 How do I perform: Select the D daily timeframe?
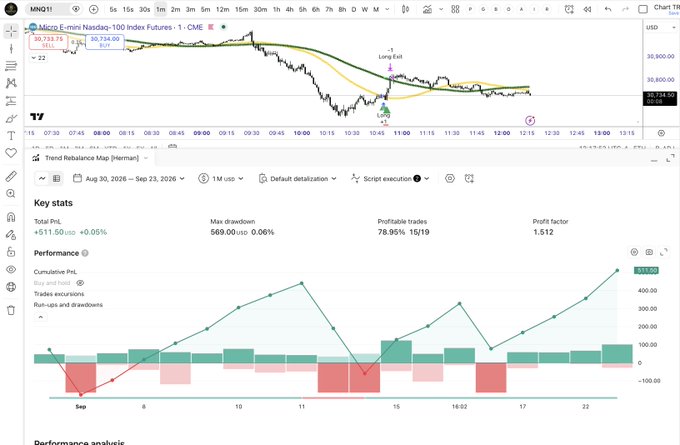[353, 9]
